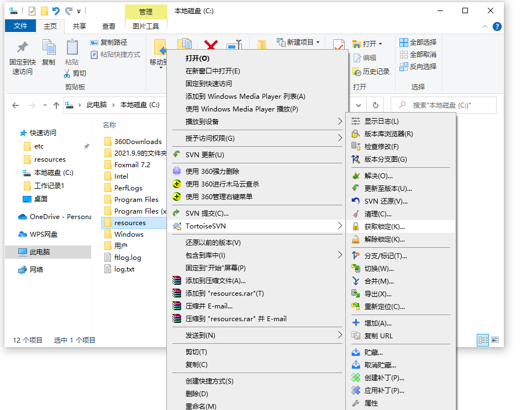Click the search box for Local Disk C

tap(447, 105)
